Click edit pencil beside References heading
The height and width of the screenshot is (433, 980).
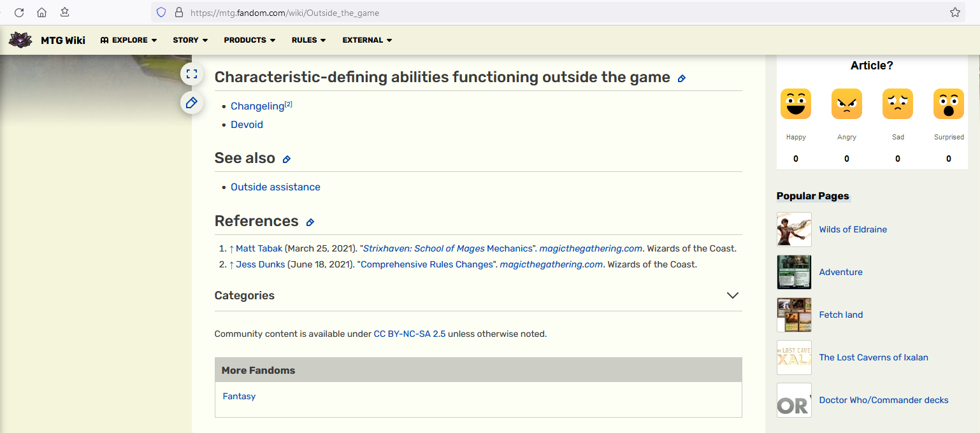[x=310, y=222]
